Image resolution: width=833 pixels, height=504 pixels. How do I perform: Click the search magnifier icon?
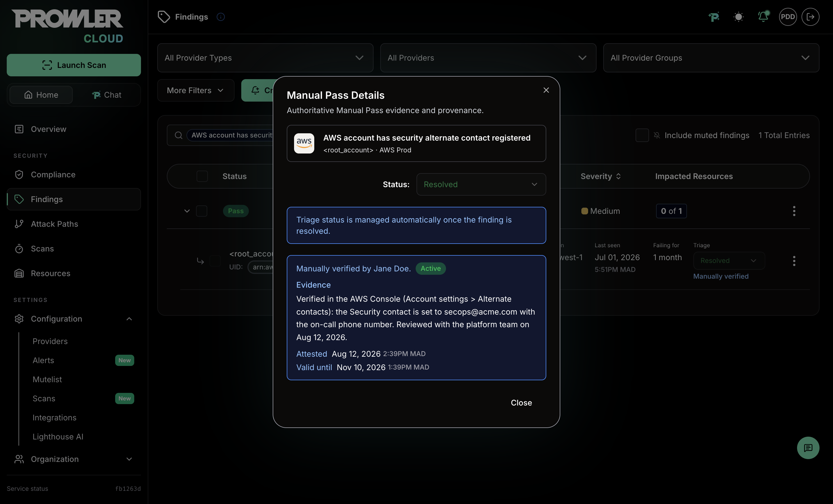click(x=179, y=135)
